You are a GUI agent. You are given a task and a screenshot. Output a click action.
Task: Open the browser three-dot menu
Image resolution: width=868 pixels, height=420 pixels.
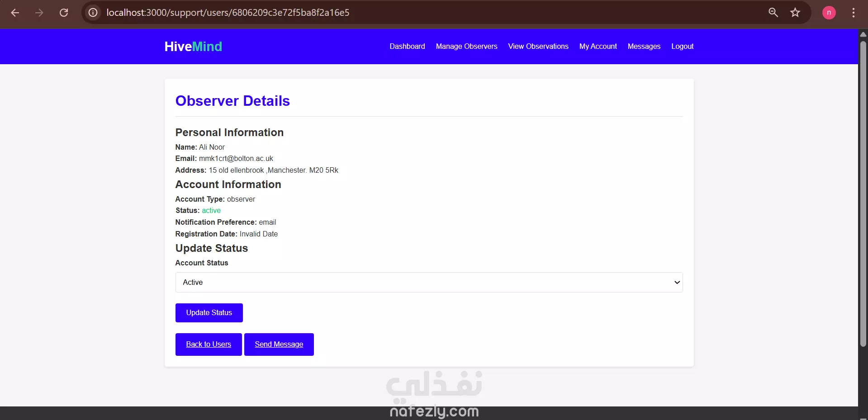click(x=854, y=13)
